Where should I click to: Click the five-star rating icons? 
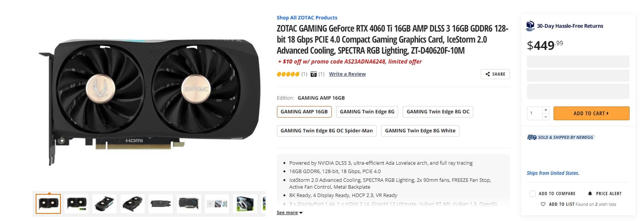pos(288,74)
